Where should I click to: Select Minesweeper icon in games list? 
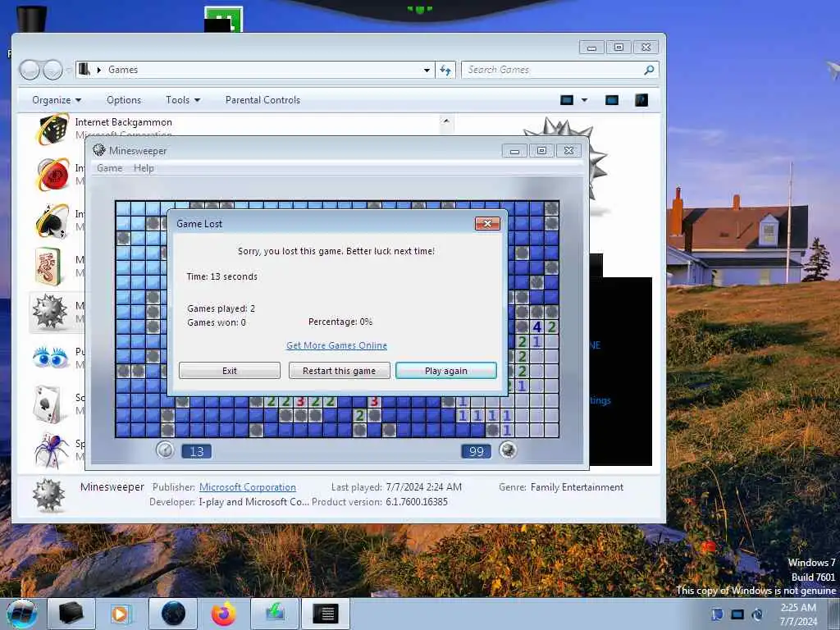pyautogui.click(x=50, y=311)
